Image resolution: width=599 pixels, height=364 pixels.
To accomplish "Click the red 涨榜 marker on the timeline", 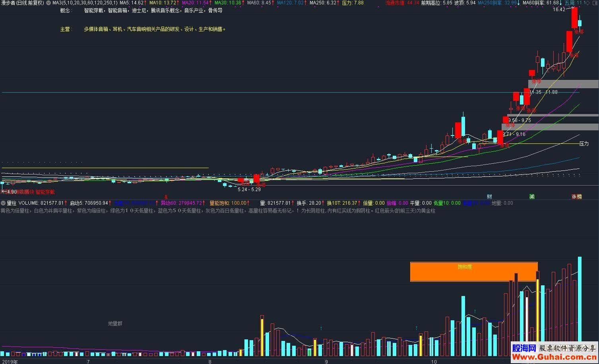I will coord(577,196).
